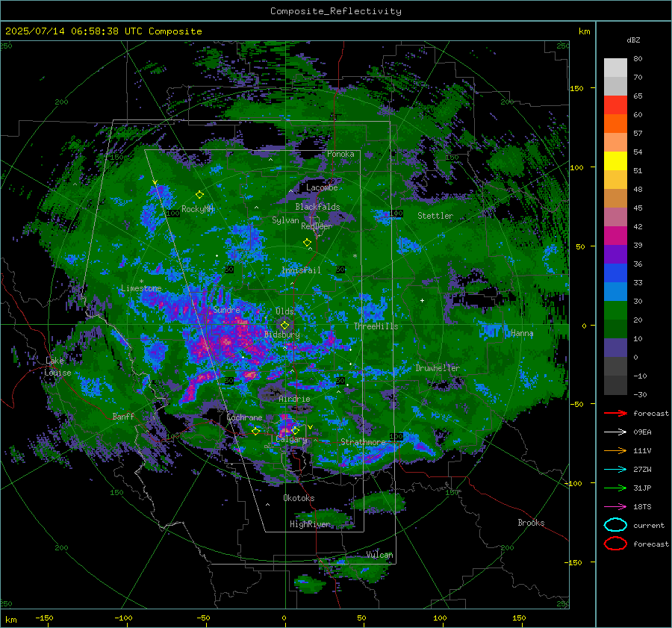Select the 42 dBZ magenta color swatch

[615, 235]
